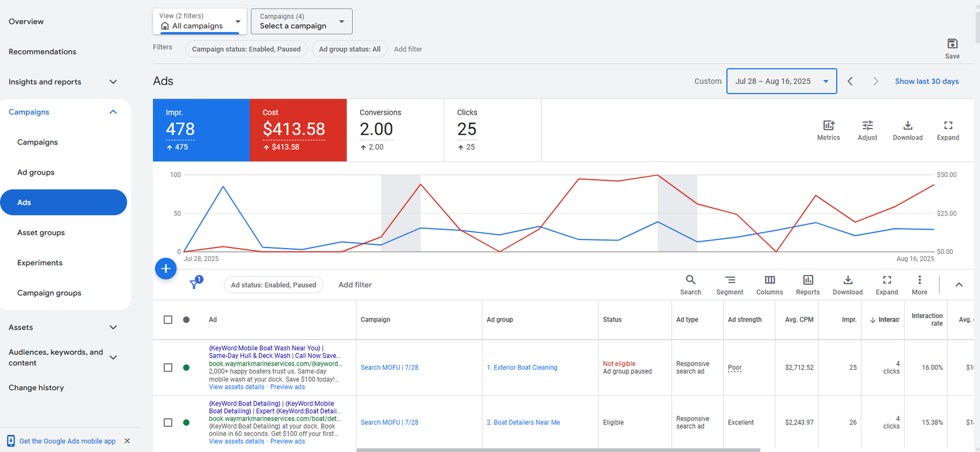Open Ad groups in the sidebar

36,173
